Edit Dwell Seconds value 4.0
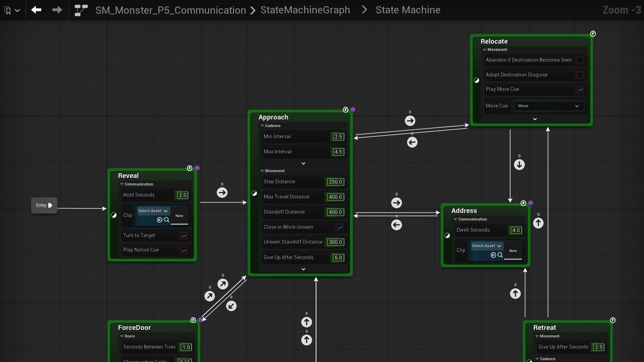 pyautogui.click(x=516, y=230)
